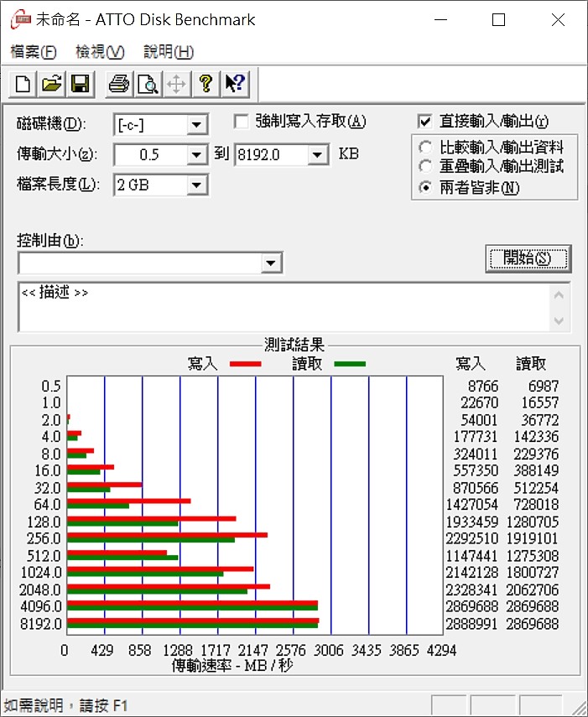The image size is (588, 717).
Task: Minimize the ATTO Disk Benchmark window
Action: (440, 19)
